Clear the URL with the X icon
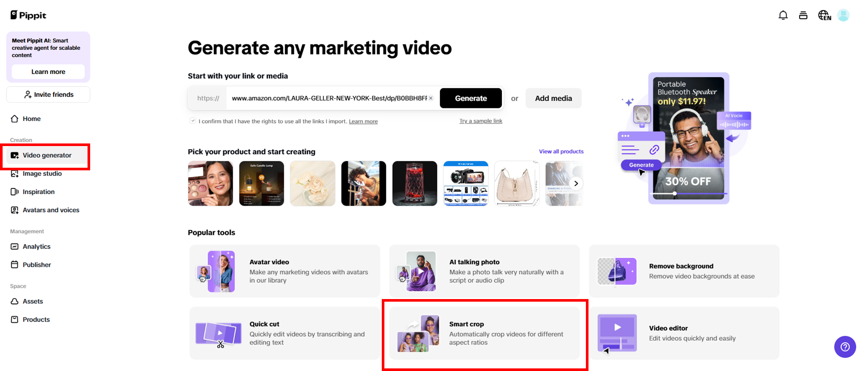This screenshot has width=868, height=371. [x=431, y=98]
